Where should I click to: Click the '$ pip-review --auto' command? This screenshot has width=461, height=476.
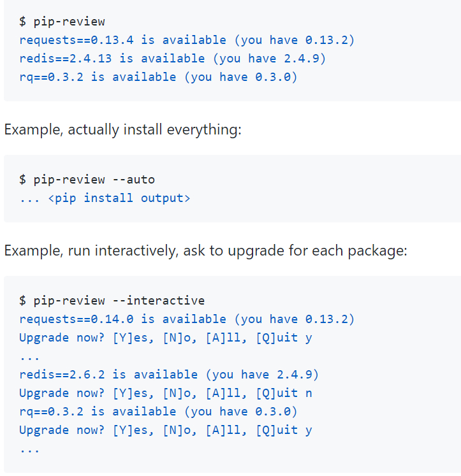pyautogui.click(x=87, y=180)
